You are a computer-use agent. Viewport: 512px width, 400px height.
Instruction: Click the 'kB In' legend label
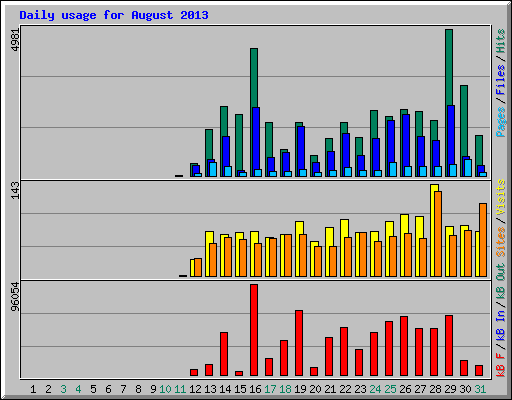tap(500, 326)
